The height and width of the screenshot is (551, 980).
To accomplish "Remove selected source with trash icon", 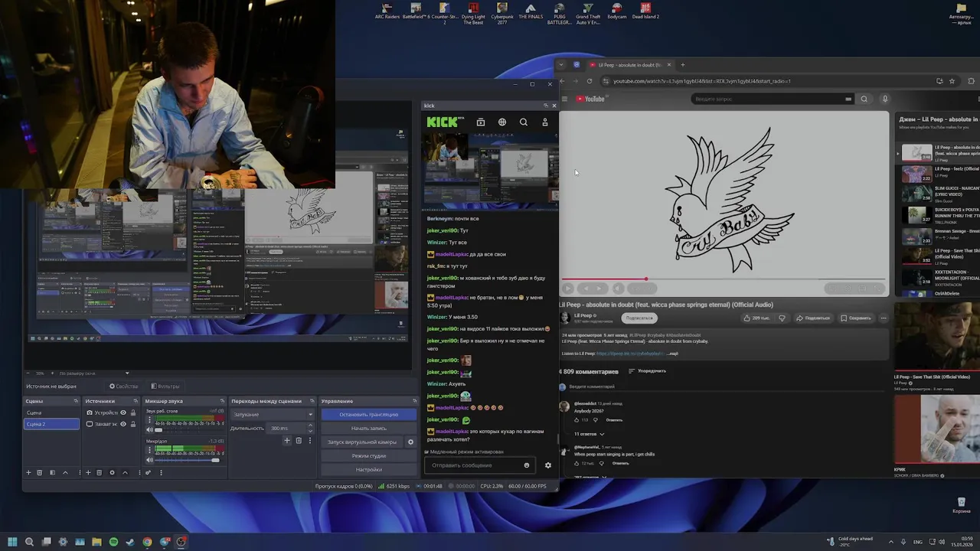I will pyautogui.click(x=100, y=472).
